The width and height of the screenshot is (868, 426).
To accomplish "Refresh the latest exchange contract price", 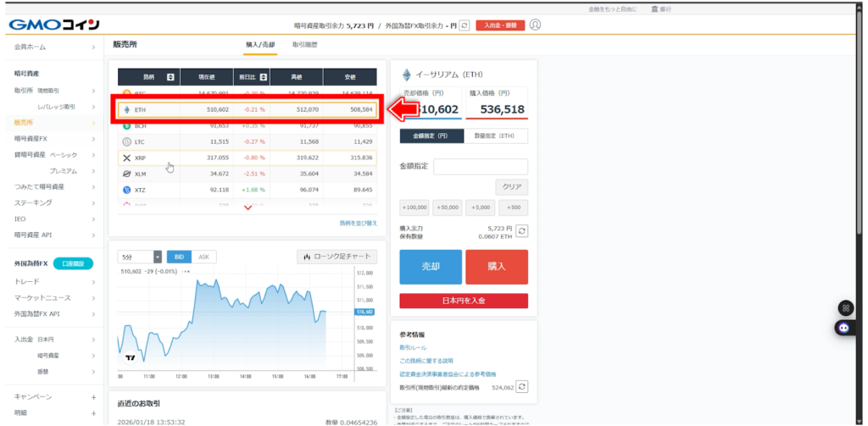I will coord(522,386).
